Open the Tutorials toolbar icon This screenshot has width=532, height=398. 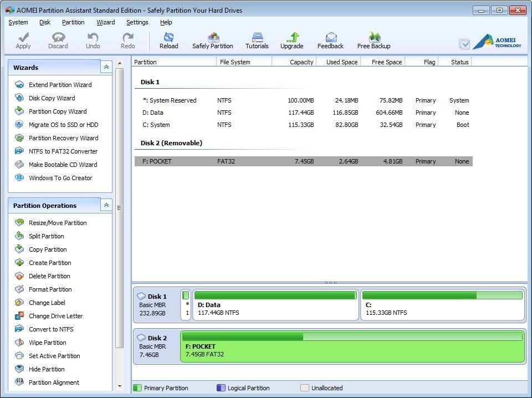pos(257,37)
